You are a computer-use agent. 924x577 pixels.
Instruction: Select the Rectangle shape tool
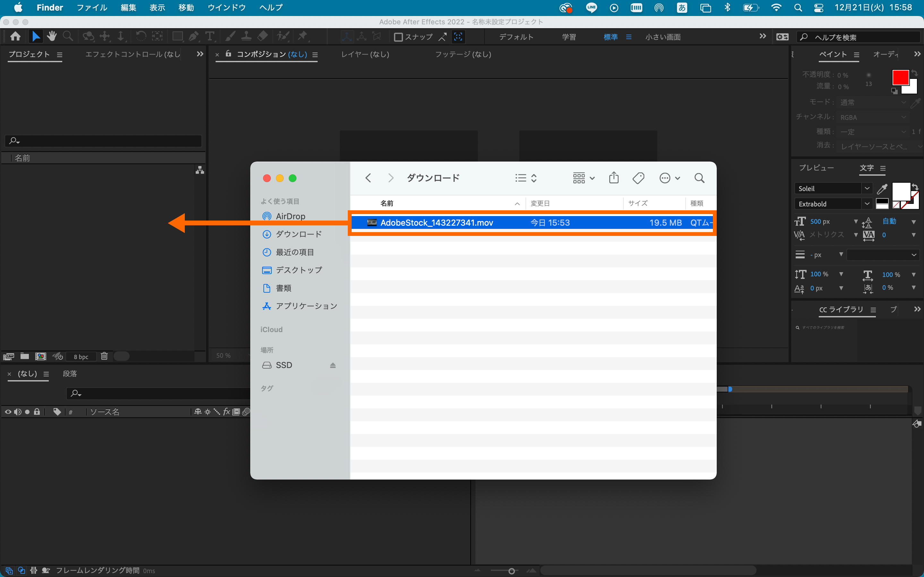177,37
